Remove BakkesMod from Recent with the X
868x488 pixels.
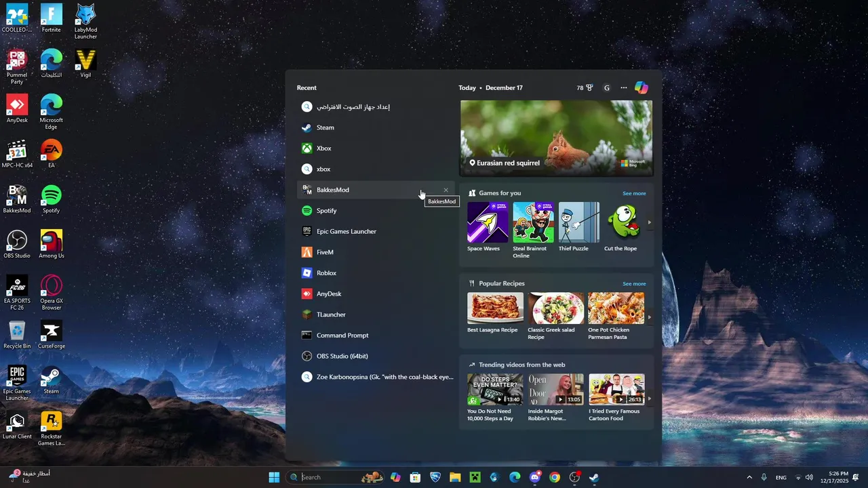pos(446,190)
